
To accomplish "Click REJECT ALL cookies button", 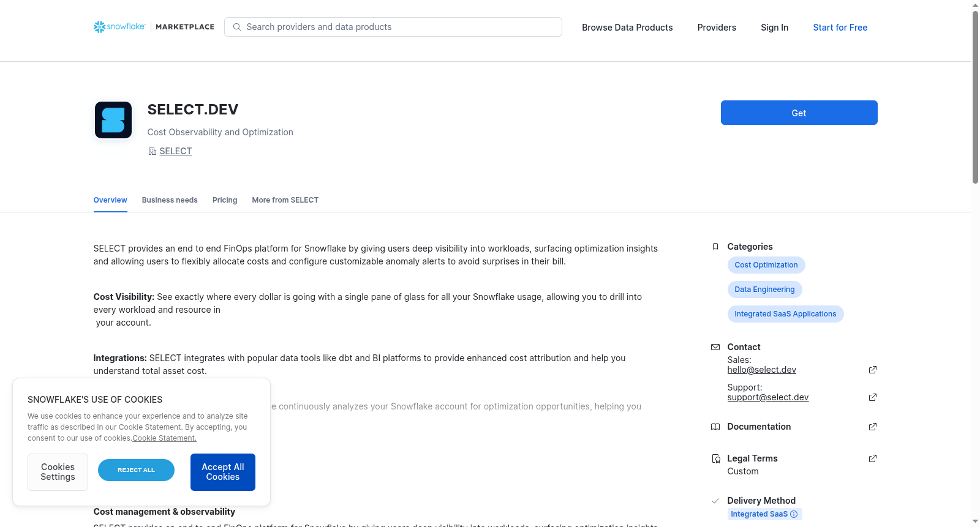I will (136, 470).
